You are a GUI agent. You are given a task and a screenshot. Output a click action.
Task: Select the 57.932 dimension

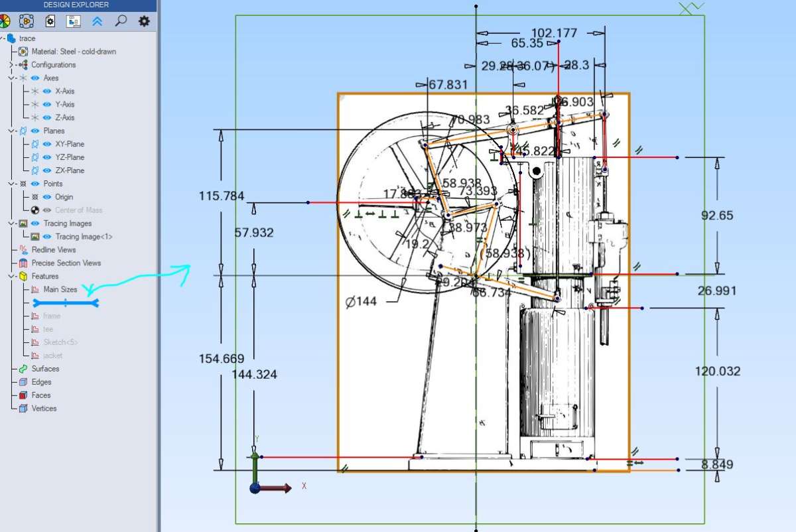[254, 233]
